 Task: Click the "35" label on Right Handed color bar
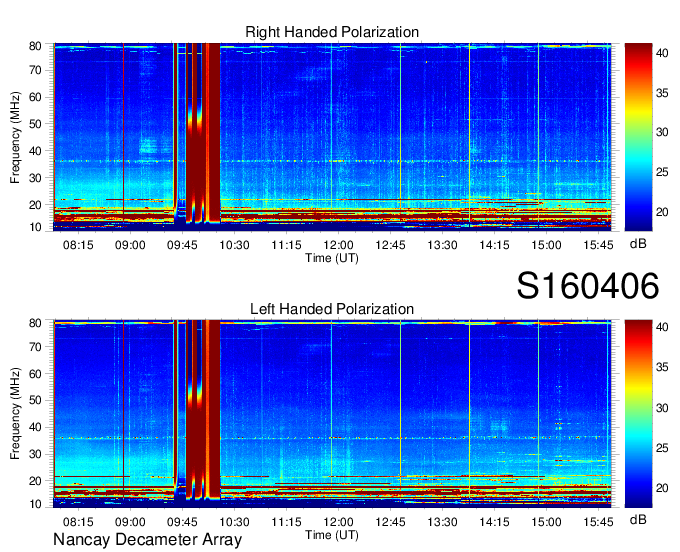click(x=662, y=93)
